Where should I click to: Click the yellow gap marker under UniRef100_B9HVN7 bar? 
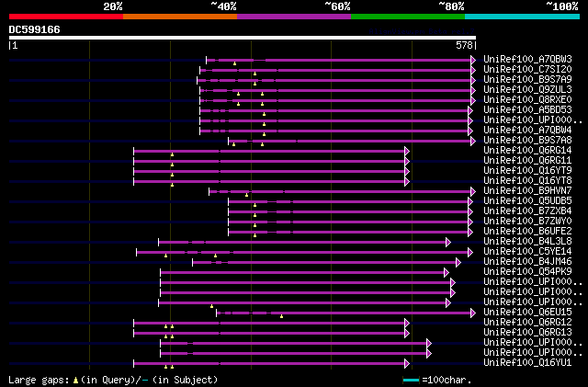tap(247, 195)
